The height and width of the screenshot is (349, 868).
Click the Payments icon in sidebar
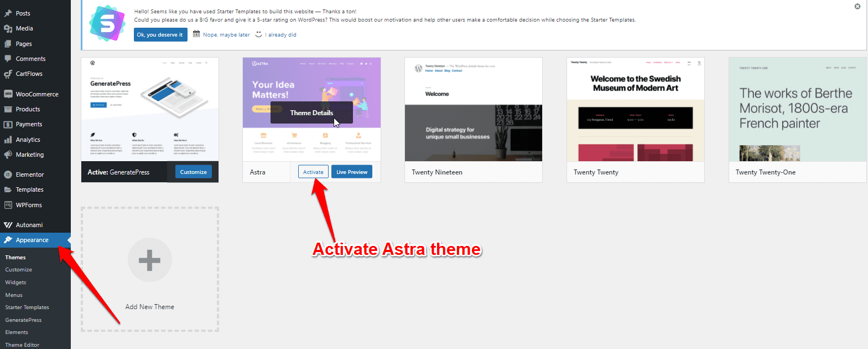[x=8, y=124]
